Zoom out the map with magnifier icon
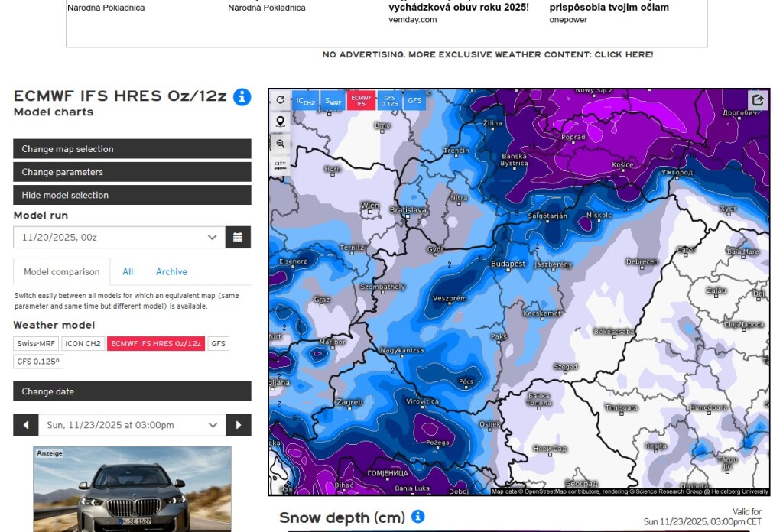Screen dimensions: 783x532 pos(280,144)
